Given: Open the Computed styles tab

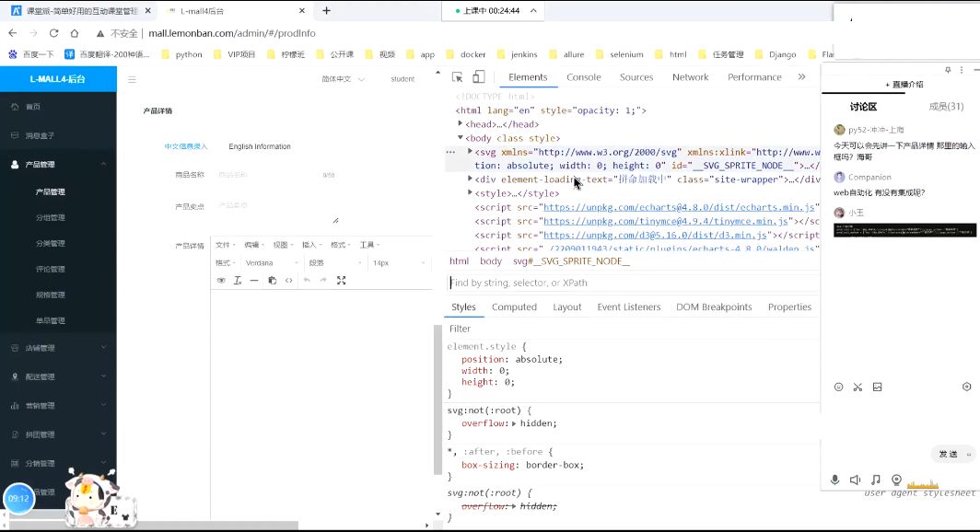Looking at the screenshot, I should [x=514, y=306].
